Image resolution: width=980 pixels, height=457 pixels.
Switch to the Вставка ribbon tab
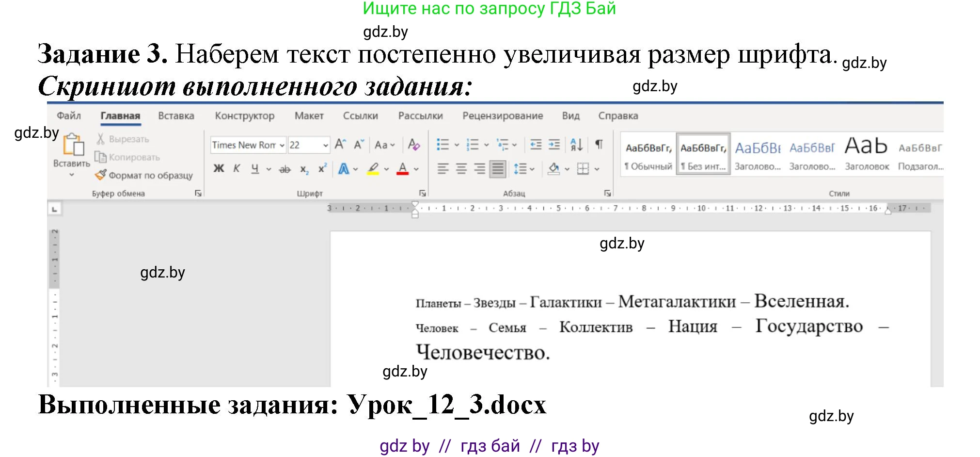175,115
